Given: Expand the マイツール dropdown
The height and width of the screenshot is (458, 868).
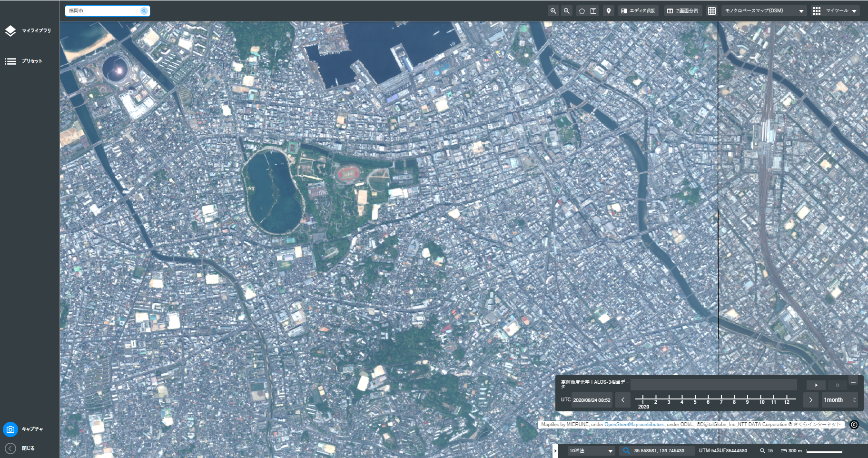Looking at the screenshot, I should tap(835, 10).
